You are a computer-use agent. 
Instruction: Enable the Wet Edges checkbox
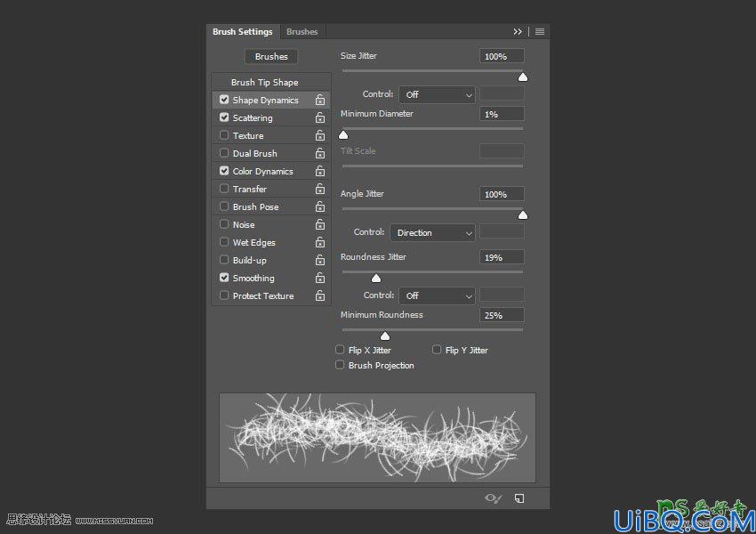point(224,242)
